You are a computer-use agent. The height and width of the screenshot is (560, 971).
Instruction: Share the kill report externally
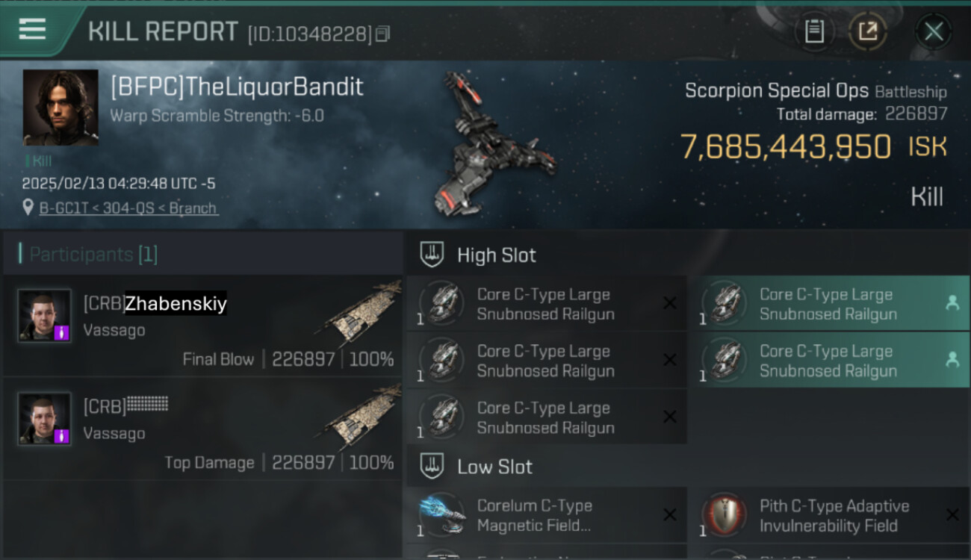click(868, 31)
